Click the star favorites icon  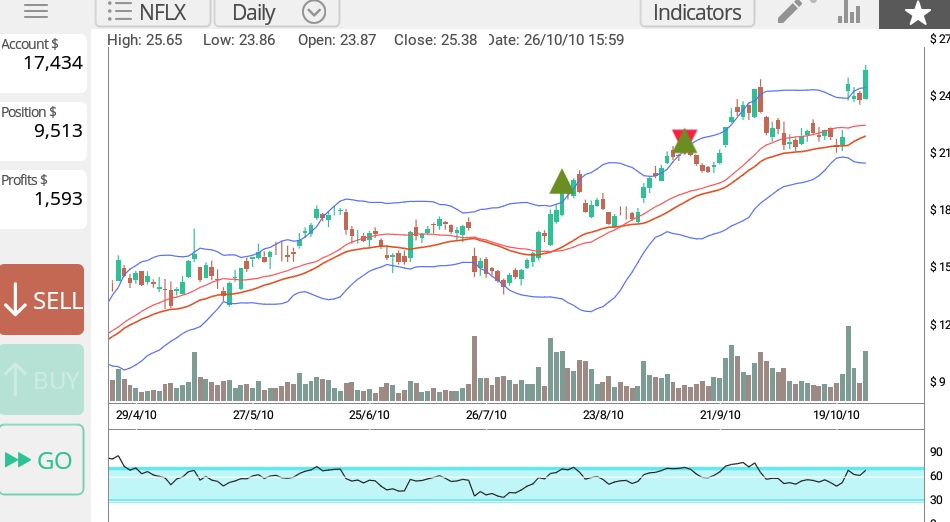click(x=915, y=13)
